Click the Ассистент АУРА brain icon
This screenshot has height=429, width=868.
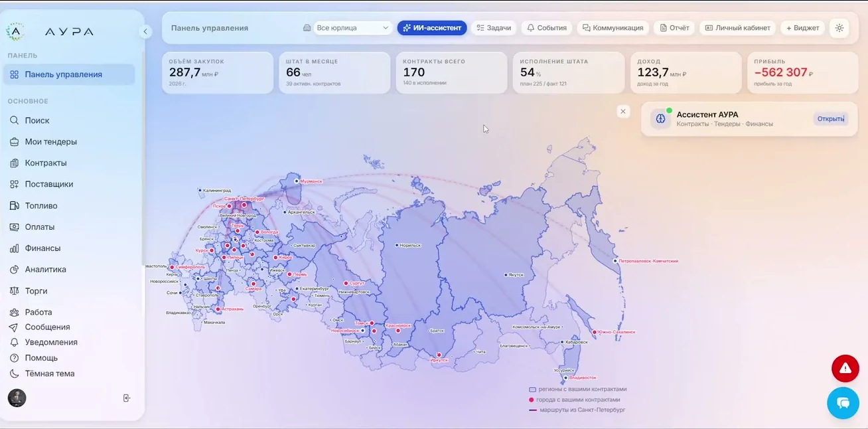click(660, 119)
